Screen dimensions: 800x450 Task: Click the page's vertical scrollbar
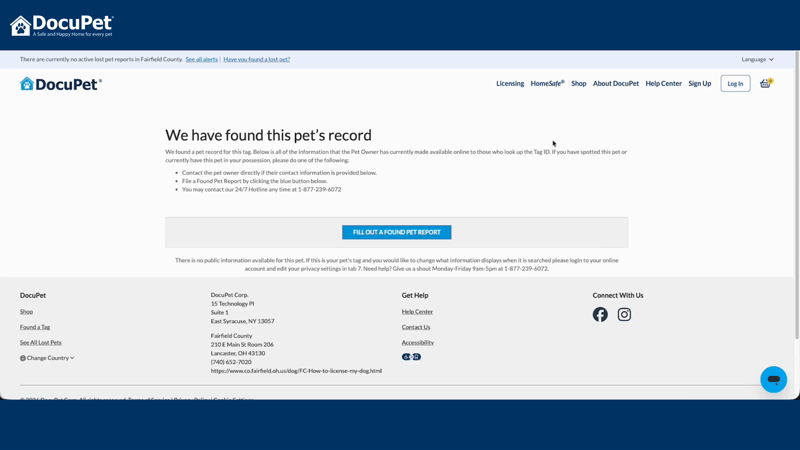[797, 194]
